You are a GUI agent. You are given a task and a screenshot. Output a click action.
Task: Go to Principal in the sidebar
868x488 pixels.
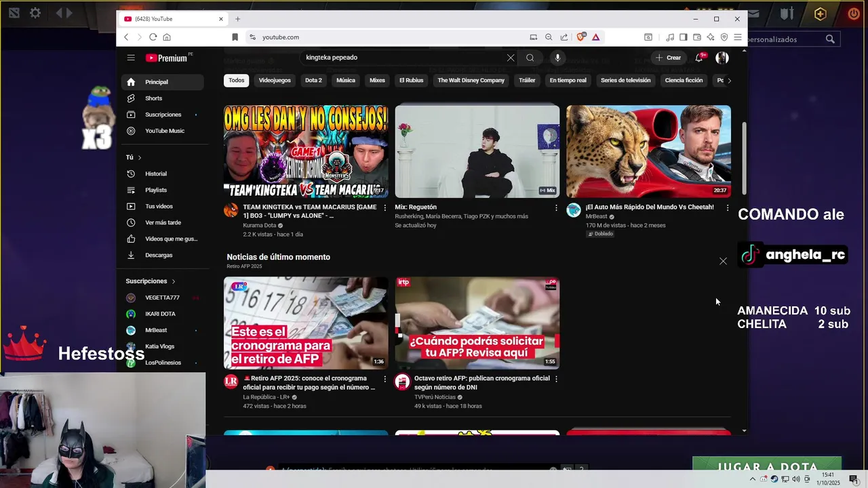coord(162,82)
